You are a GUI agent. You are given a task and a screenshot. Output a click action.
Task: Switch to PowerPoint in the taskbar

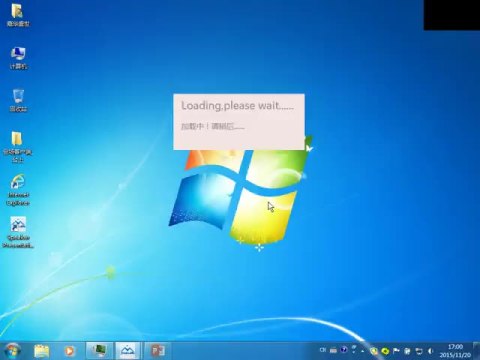coord(158,351)
